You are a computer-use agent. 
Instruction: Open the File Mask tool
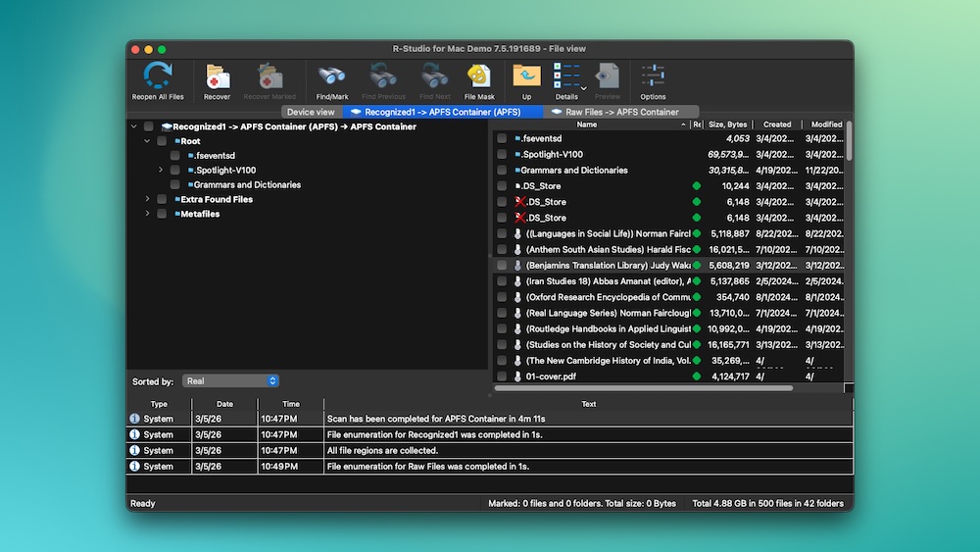[478, 76]
